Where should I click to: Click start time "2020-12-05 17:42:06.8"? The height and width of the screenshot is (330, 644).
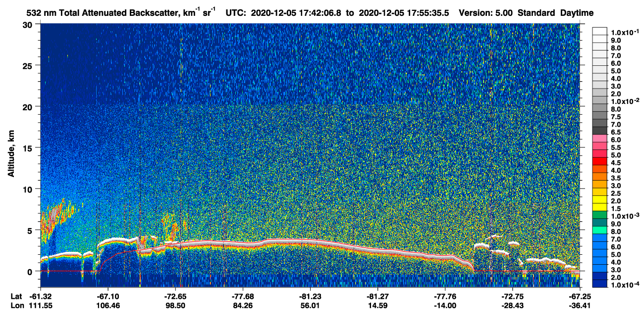296,13
